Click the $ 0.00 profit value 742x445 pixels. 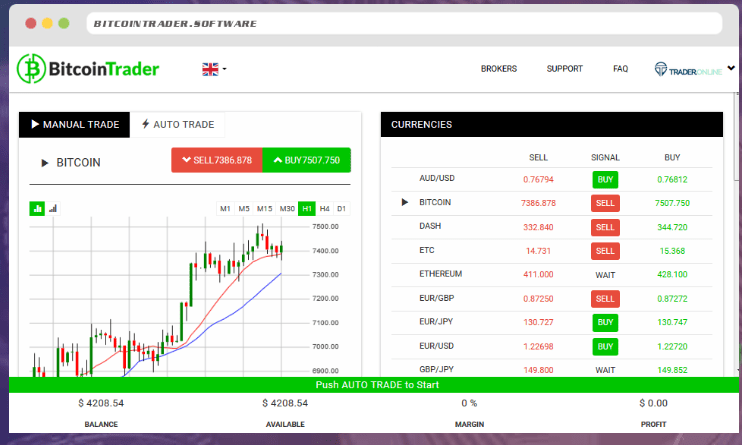coord(654,403)
